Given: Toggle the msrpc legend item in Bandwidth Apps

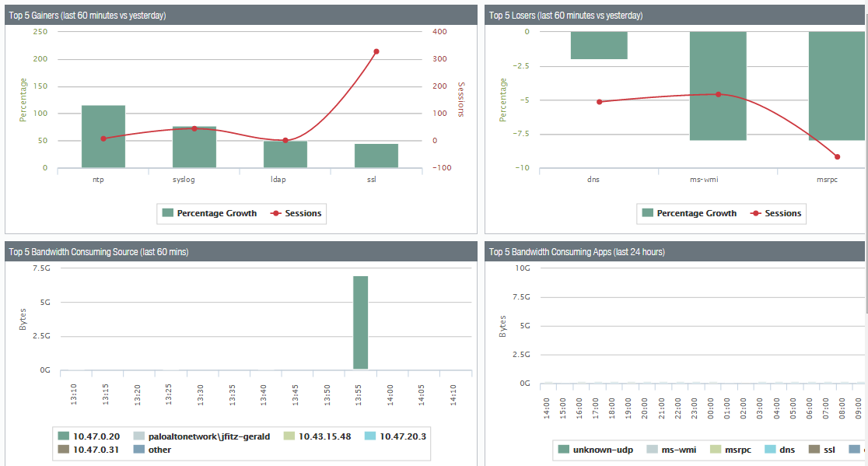Looking at the screenshot, I should (x=730, y=450).
